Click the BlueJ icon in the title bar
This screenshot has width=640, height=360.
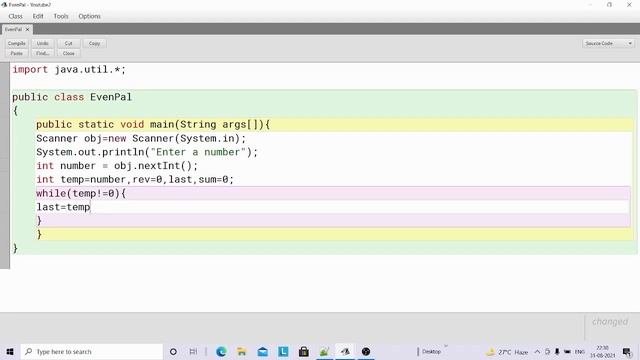pos(4,5)
